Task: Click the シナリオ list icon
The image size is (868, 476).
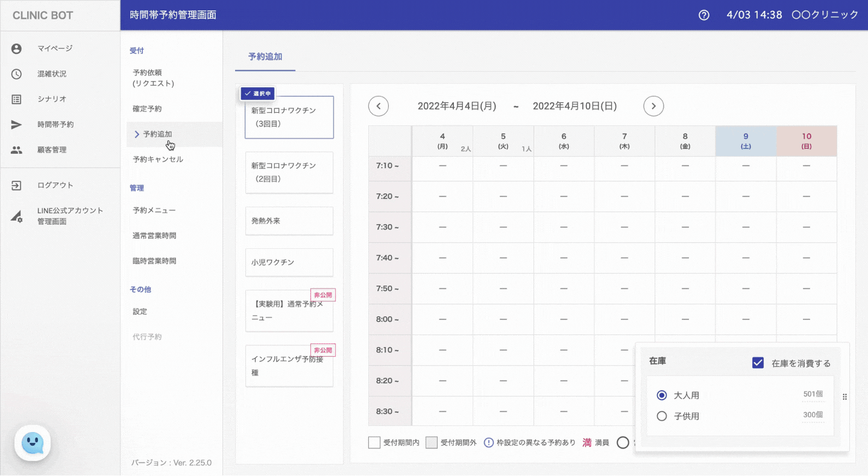Action: tap(16, 99)
